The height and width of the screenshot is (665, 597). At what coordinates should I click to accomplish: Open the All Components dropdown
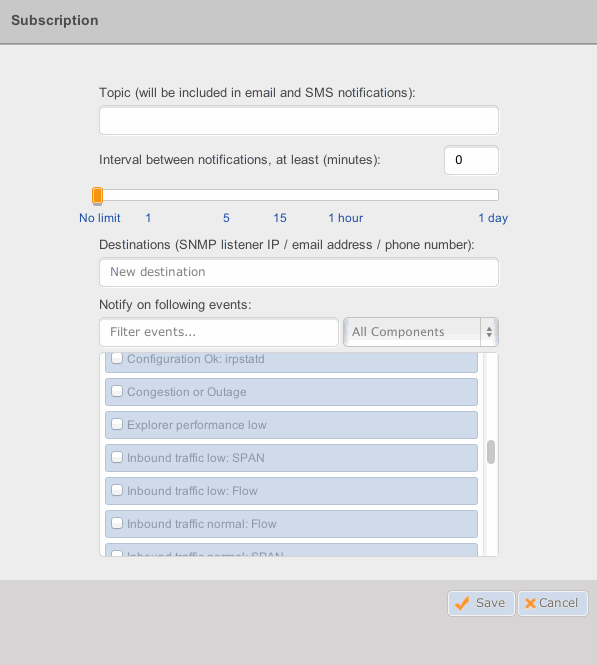point(421,332)
